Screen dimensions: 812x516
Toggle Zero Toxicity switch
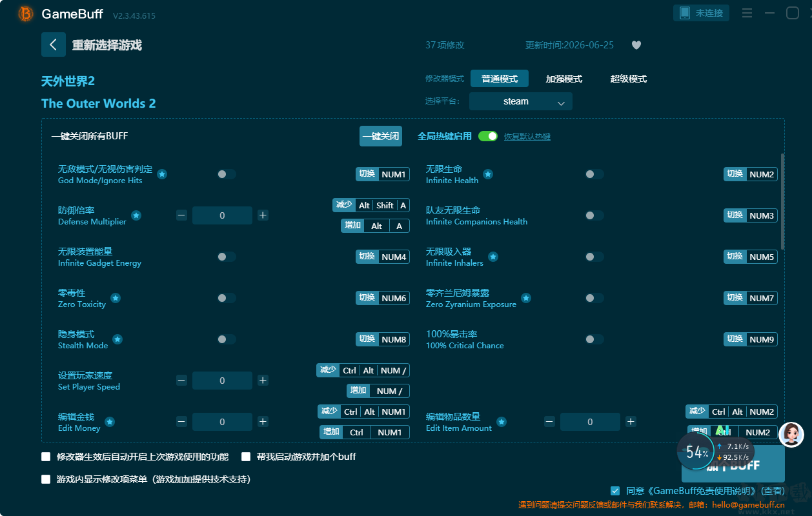[x=227, y=298]
